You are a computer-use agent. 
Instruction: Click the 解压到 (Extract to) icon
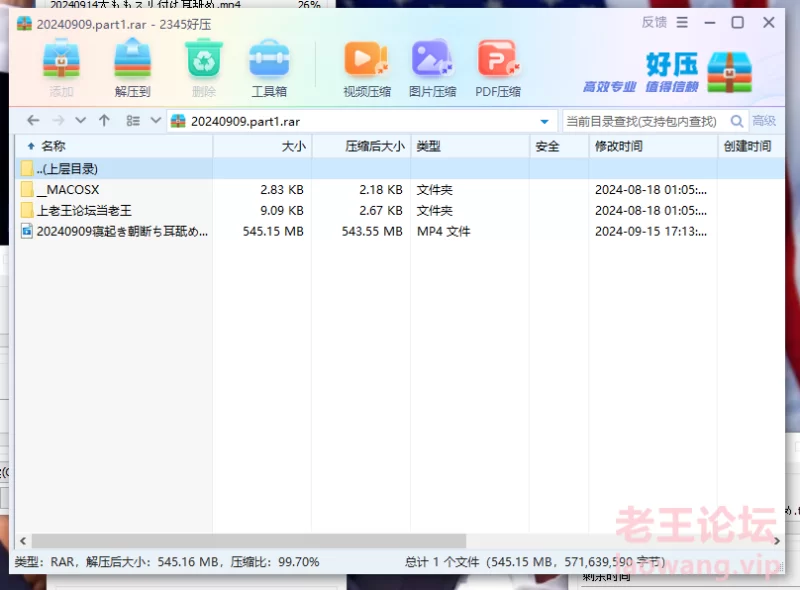132,60
